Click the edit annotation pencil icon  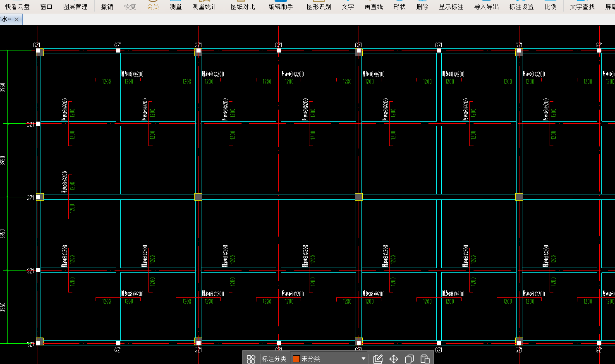coord(378,359)
